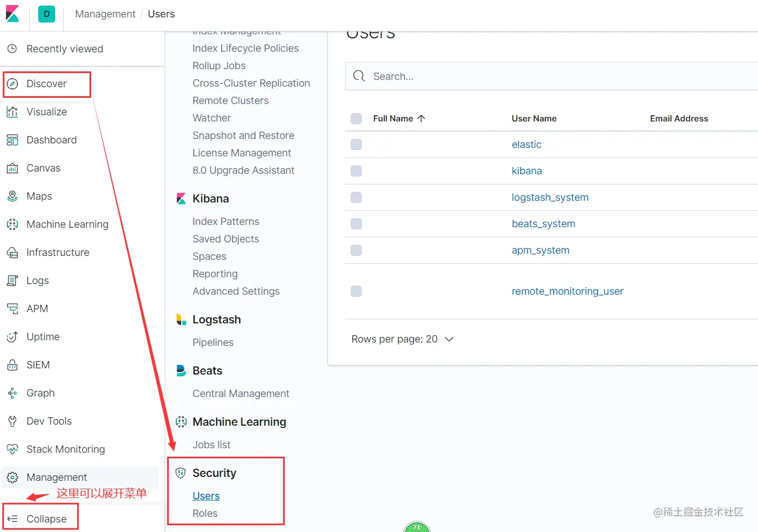This screenshot has width=758, height=532.
Task: Click the Beats section logo icon
Action: click(x=181, y=371)
